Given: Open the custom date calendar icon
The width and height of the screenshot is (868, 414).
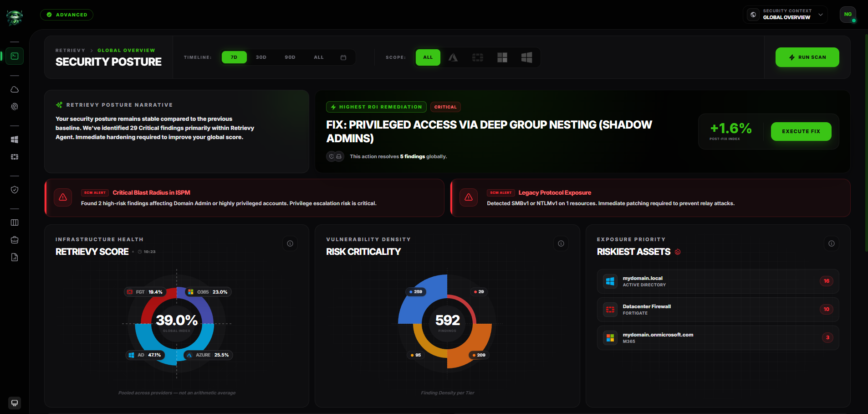Looking at the screenshot, I should click(x=343, y=57).
